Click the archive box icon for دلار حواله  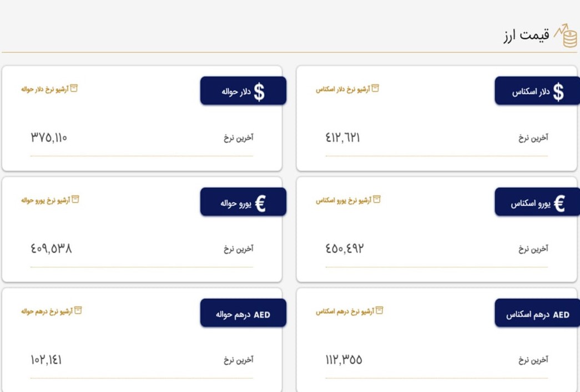click(x=74, y=88)
